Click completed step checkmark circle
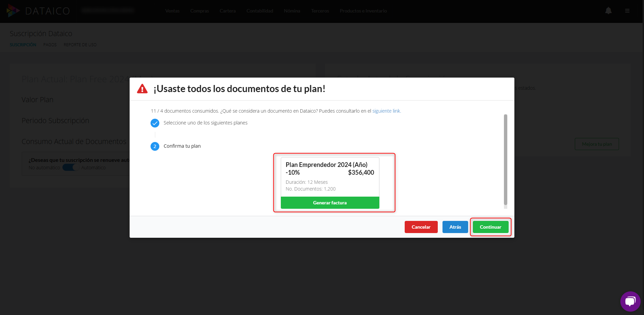Viewport: 644px width, 315px height. pyautogui.click(x=155, y=123)
